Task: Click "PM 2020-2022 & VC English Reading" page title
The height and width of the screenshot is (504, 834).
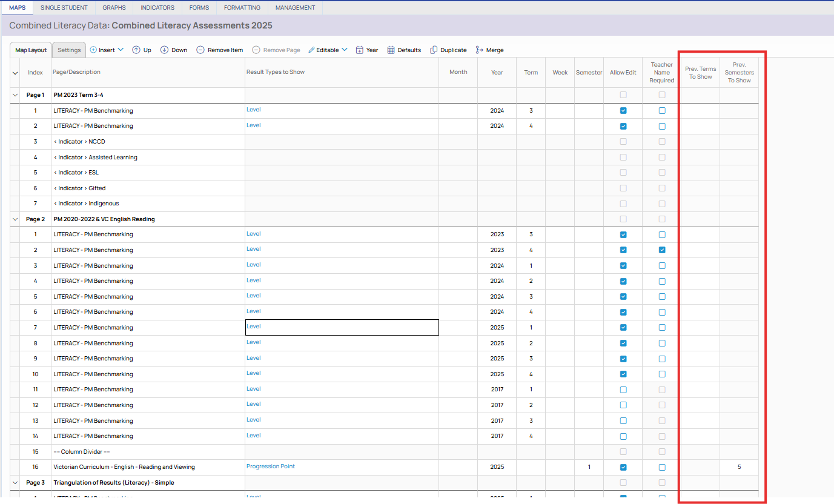Action: tap(104, 219)
